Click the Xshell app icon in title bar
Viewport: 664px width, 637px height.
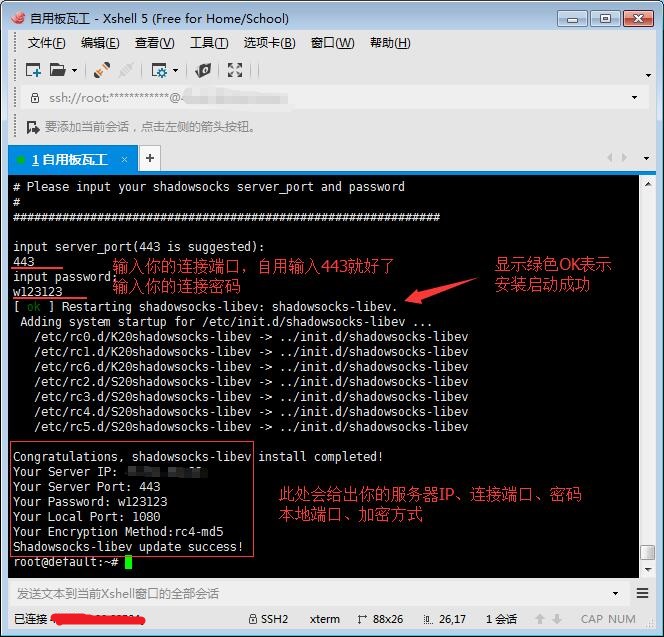pyautogui.click(x=18, y=18)
